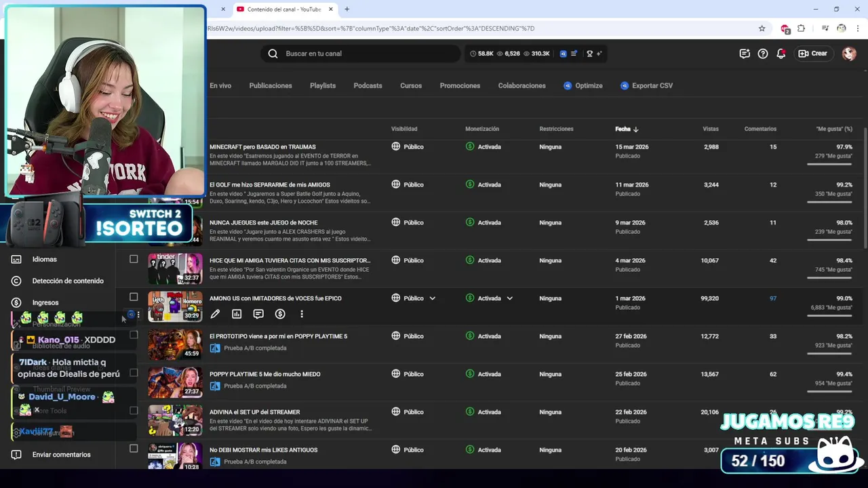Open the notifications bell
868x488 pixels.
click(781, 54)
